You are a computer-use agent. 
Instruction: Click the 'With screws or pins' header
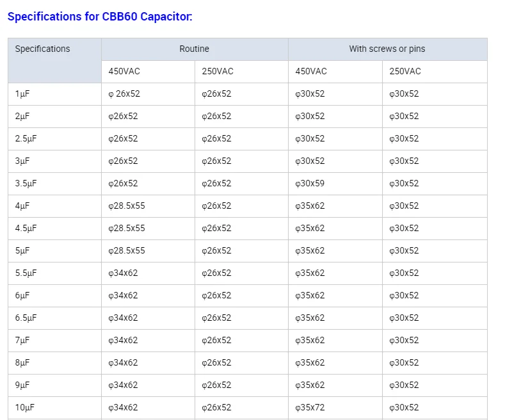(x=387, y=49)
